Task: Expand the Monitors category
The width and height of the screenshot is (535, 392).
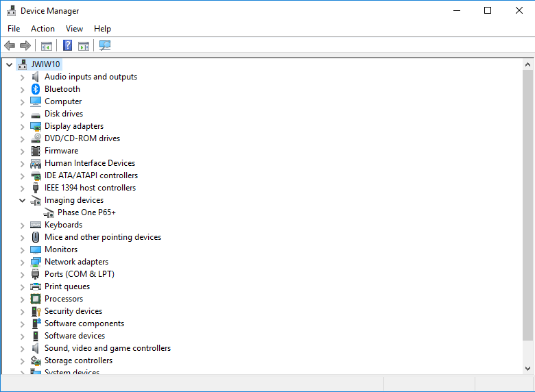Action: pos(22,250)
